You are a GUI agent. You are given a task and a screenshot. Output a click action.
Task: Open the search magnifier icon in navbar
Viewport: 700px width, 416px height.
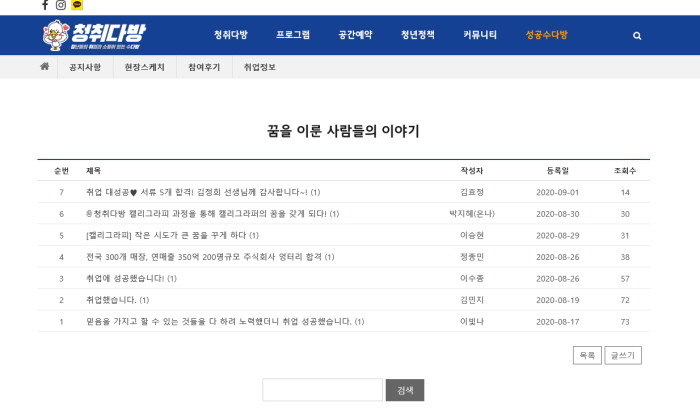click(637, 35)
